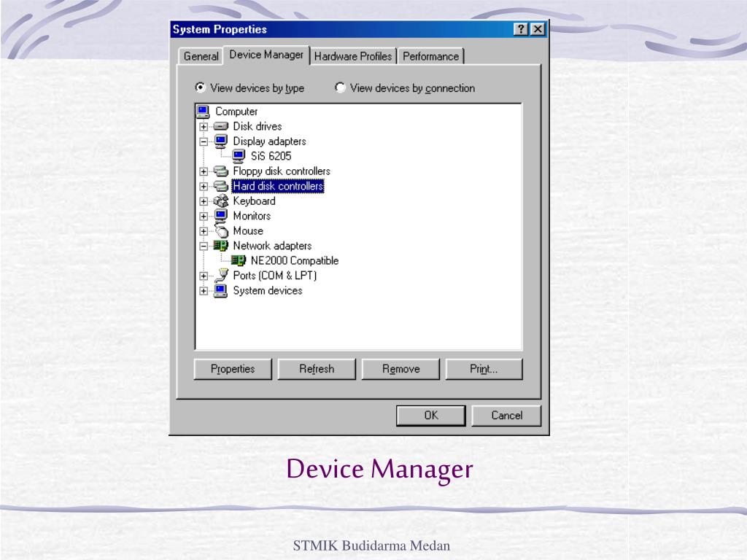Select the SiS 6205 entry

point(271,156)
